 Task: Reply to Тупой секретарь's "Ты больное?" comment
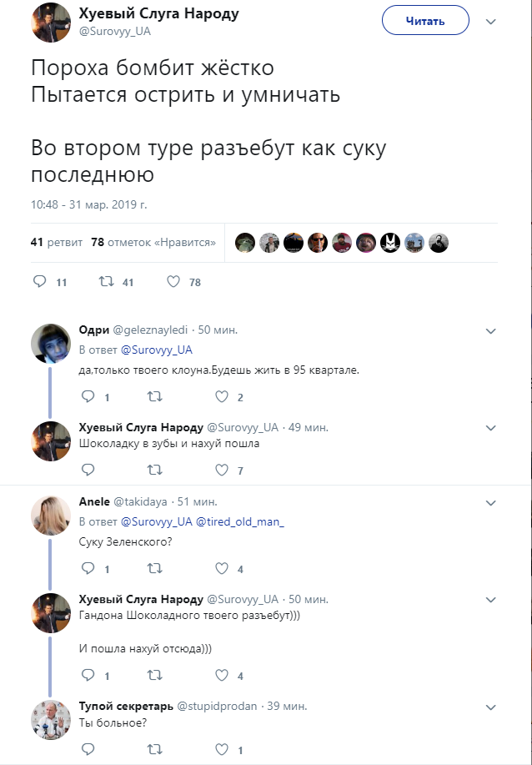click(x=88, y=749)
